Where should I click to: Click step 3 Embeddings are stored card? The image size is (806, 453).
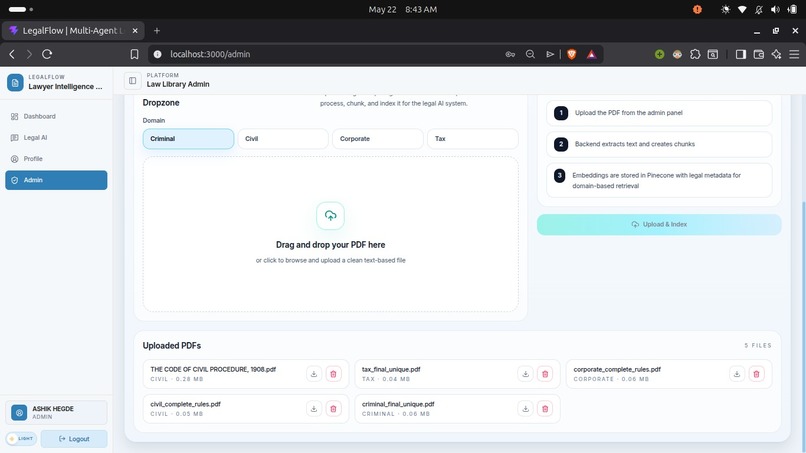click(x=659, y=180)
